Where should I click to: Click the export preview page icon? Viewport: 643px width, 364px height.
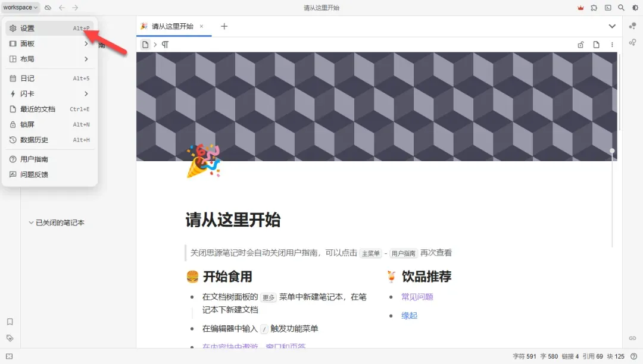(x=596, y=45)
